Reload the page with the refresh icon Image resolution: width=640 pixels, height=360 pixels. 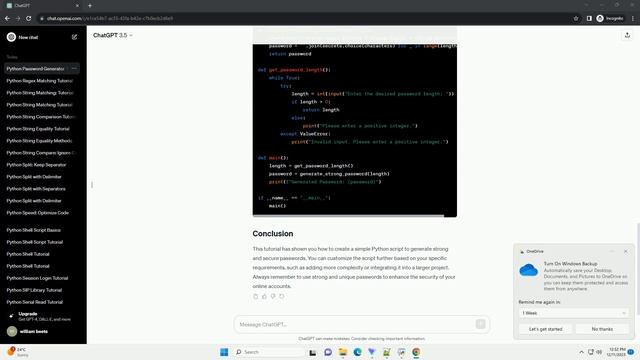[29, 18]
